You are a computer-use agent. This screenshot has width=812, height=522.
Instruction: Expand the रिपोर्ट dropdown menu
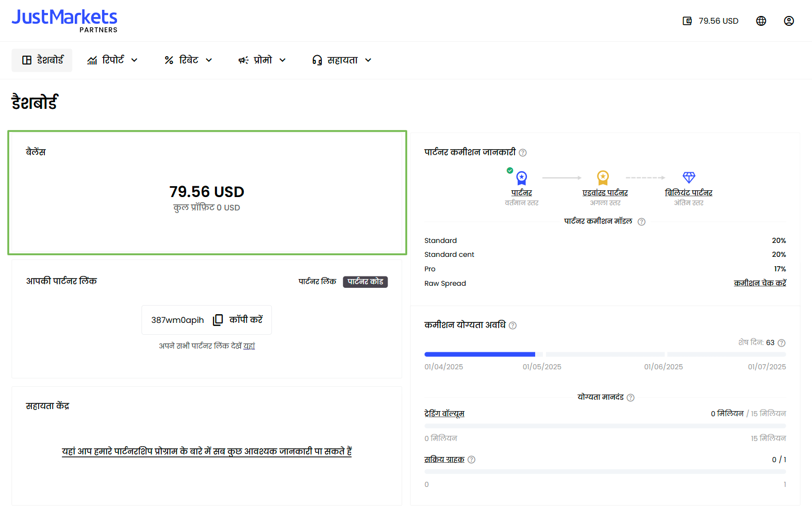coord(112,60)
